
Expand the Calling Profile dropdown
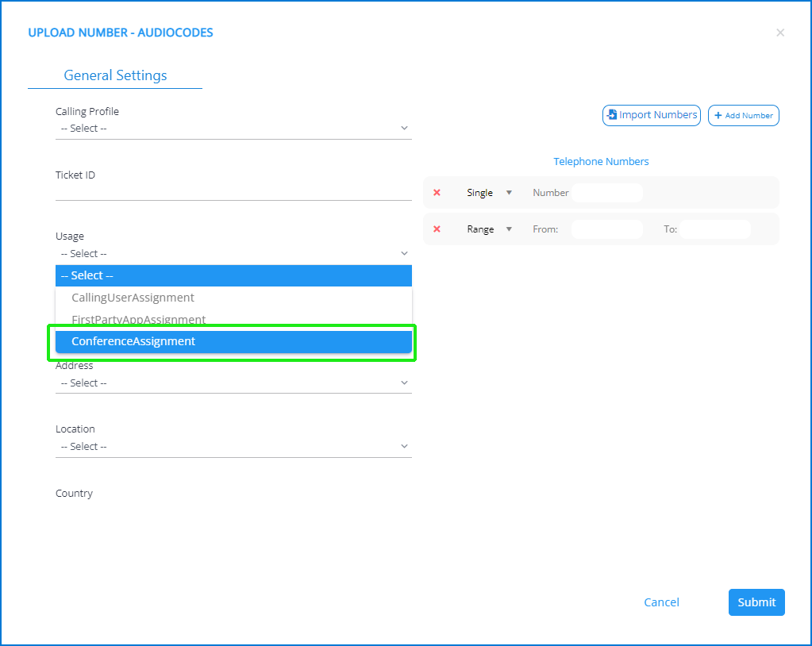coord(233,129)
